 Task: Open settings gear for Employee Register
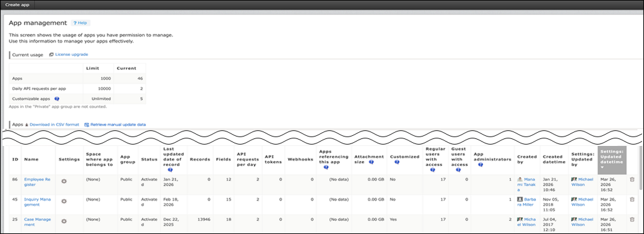(64, 181)
